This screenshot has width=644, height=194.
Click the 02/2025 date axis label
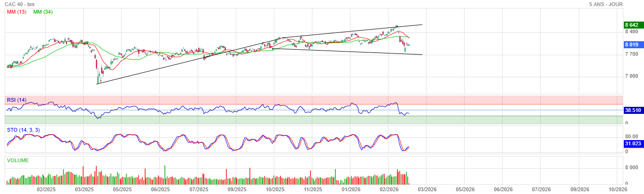(46, 190)
